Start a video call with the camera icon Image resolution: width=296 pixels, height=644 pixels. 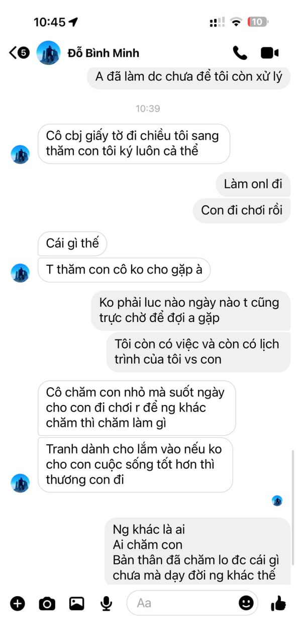[269, 53]
